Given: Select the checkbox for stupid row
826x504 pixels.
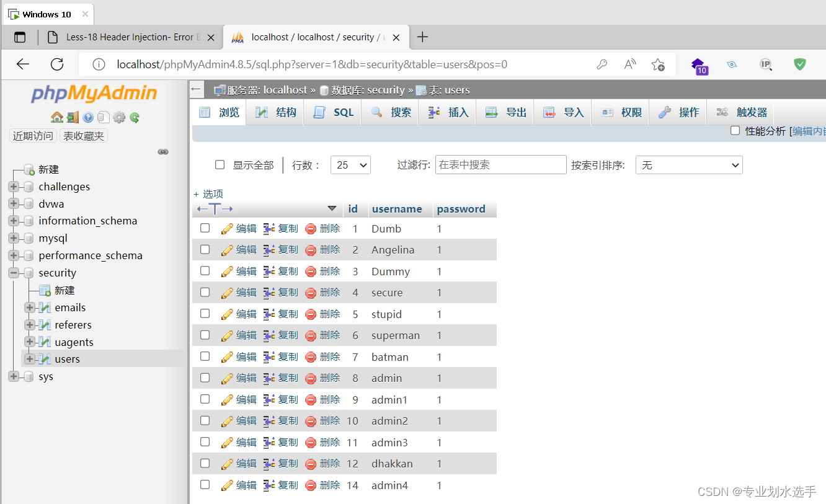Looking at the screenshot, I should (205, 314).
